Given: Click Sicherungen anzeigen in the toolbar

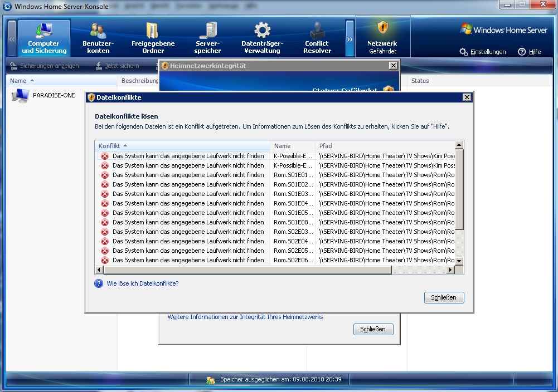Looking at the screenshot, I should (x=45, y=66).
